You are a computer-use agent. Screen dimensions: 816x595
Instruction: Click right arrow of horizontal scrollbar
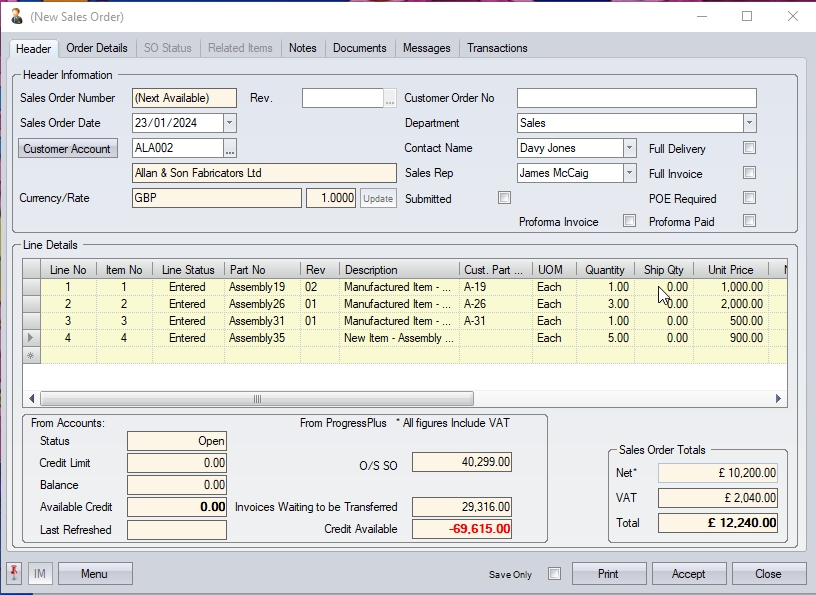click(x=779, y=399)
